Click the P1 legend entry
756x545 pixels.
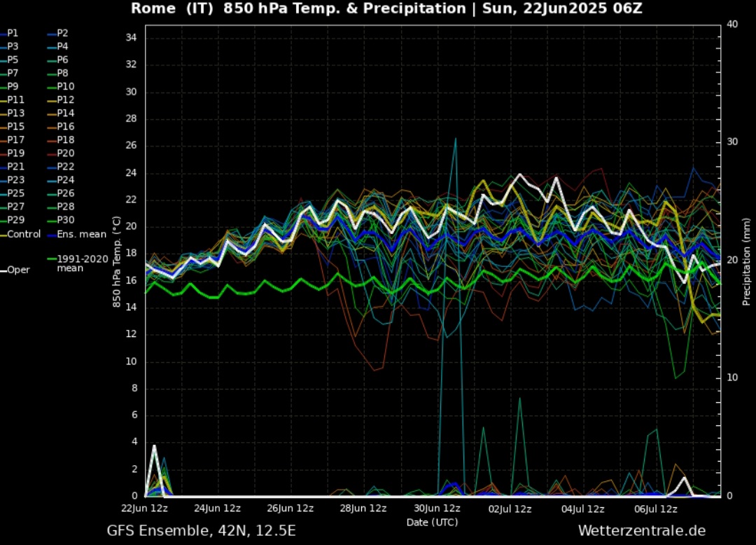tap(13, 33)
